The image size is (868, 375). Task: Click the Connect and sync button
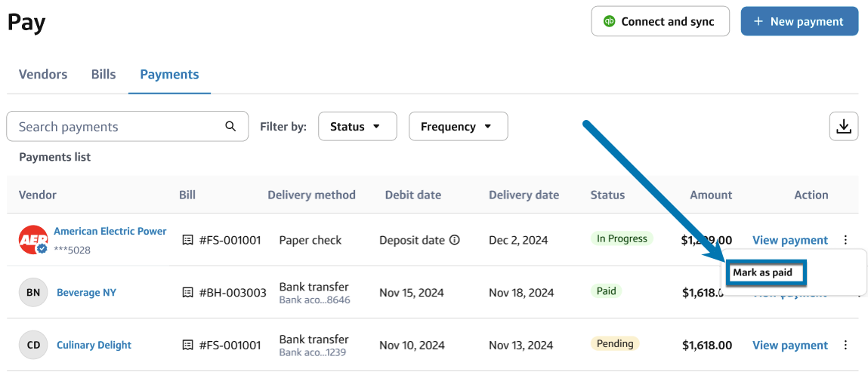coord(660,21)
